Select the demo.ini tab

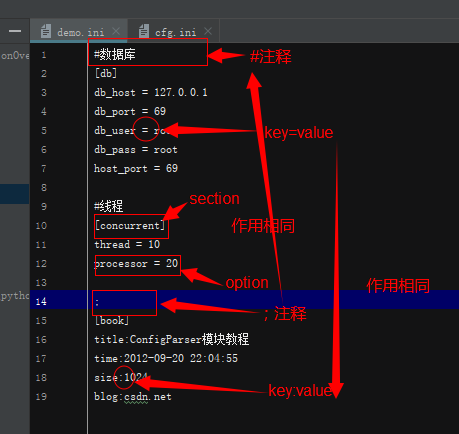pos(79,31)
